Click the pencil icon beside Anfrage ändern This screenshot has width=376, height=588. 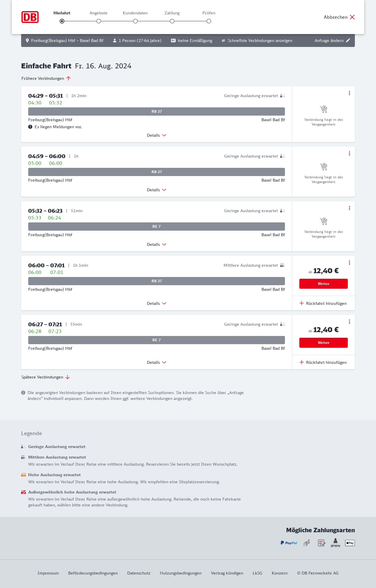tap(348, 40)
